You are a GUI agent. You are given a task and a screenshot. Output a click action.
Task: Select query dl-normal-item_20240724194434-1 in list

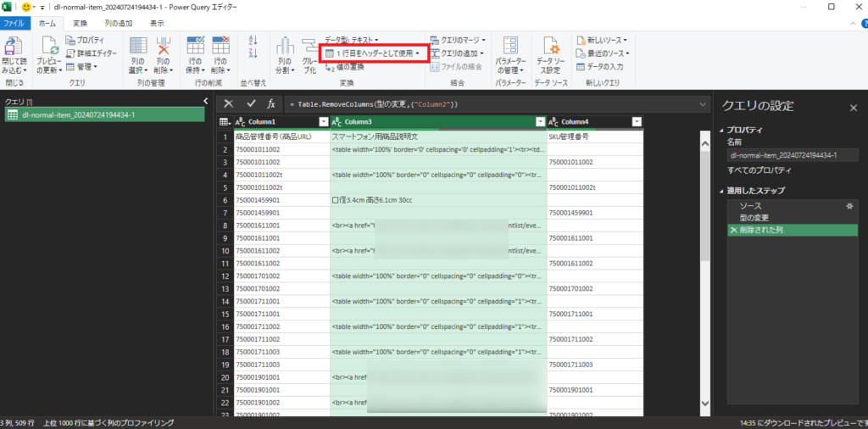[104, 114]
